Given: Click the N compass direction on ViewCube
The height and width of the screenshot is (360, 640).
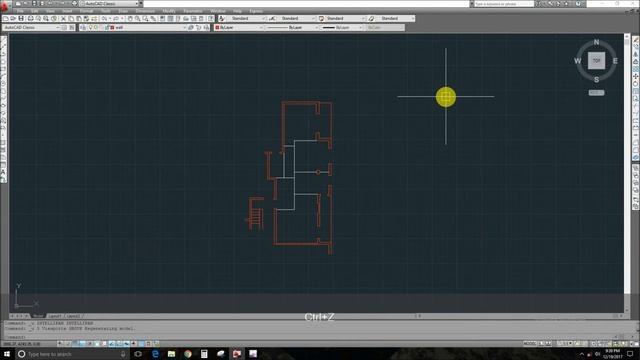Looking at the screenshot, I should click(x=596, y=42).
